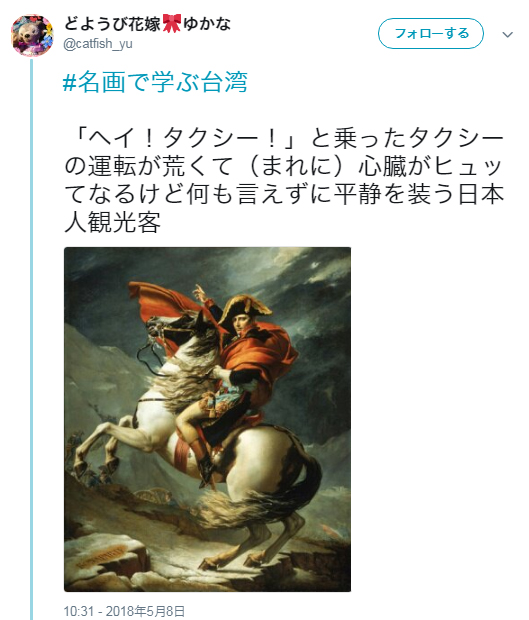Open the attached equestrian painting image
The width and height of the screenshot is (529, 620).
208,419
